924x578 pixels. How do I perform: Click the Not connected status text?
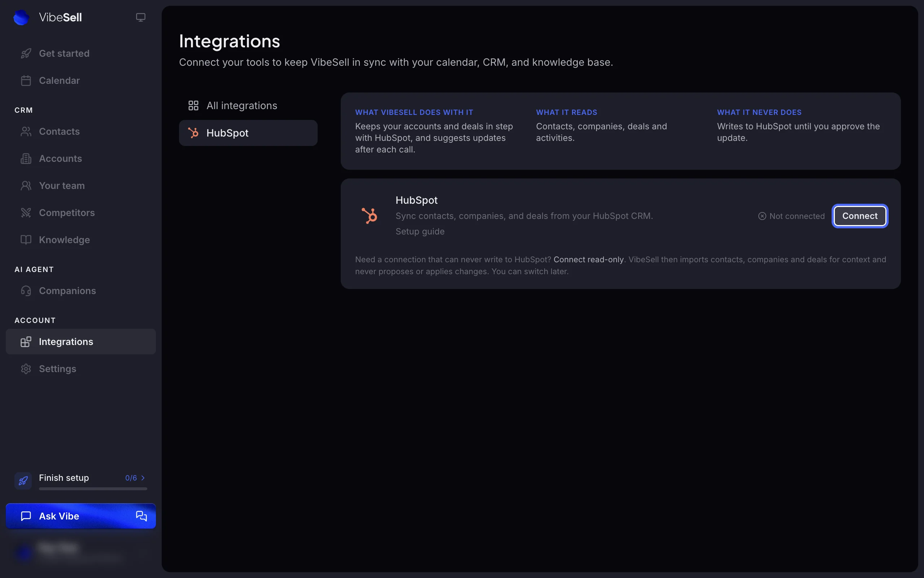tap(797, 216)
